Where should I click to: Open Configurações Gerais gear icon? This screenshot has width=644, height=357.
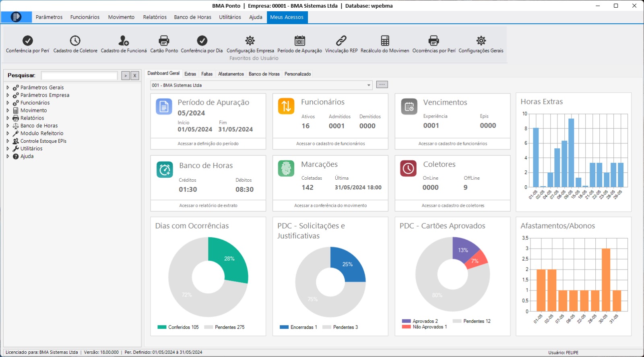[481, 41]
